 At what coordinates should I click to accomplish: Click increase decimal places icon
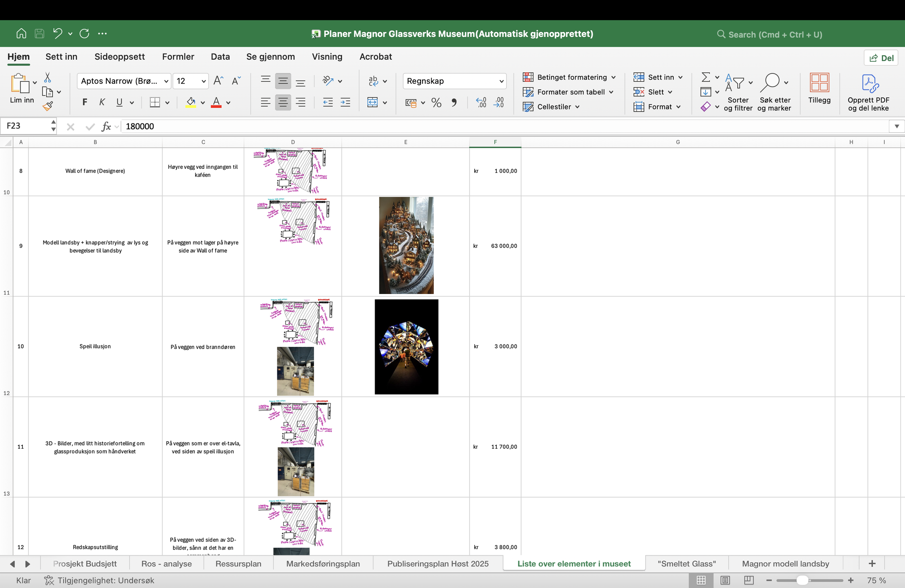pos(481,102)
